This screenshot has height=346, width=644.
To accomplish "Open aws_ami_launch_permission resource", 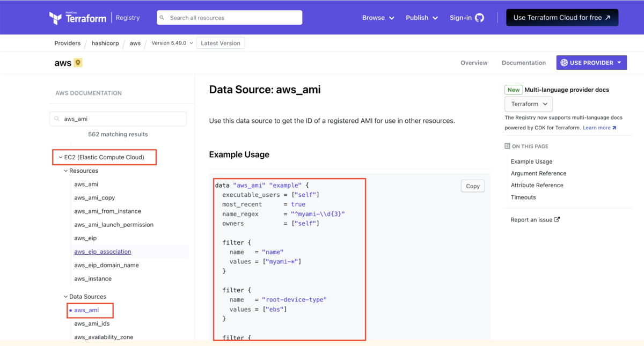I will pos(114,225).
